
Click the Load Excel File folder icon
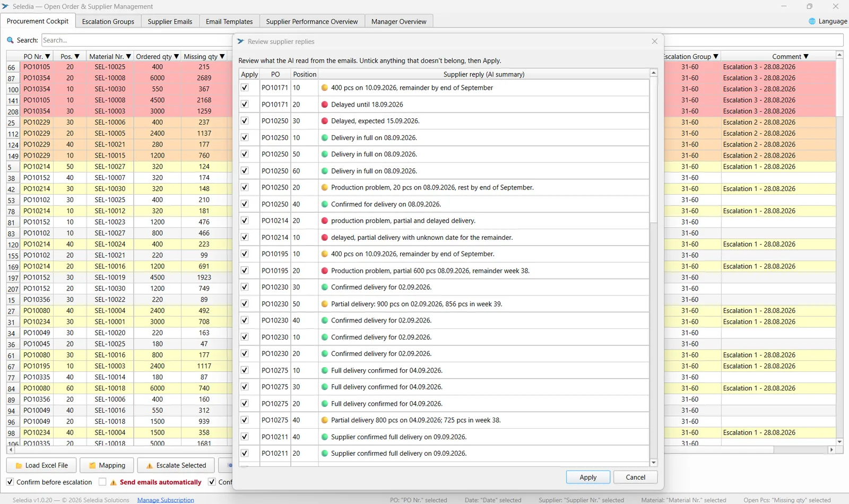19,466
